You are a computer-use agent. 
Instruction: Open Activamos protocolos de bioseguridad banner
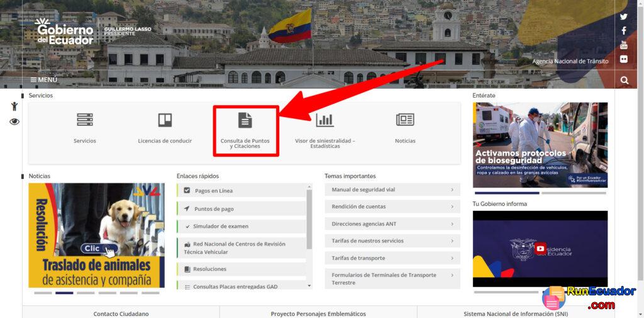click(540, 145)
